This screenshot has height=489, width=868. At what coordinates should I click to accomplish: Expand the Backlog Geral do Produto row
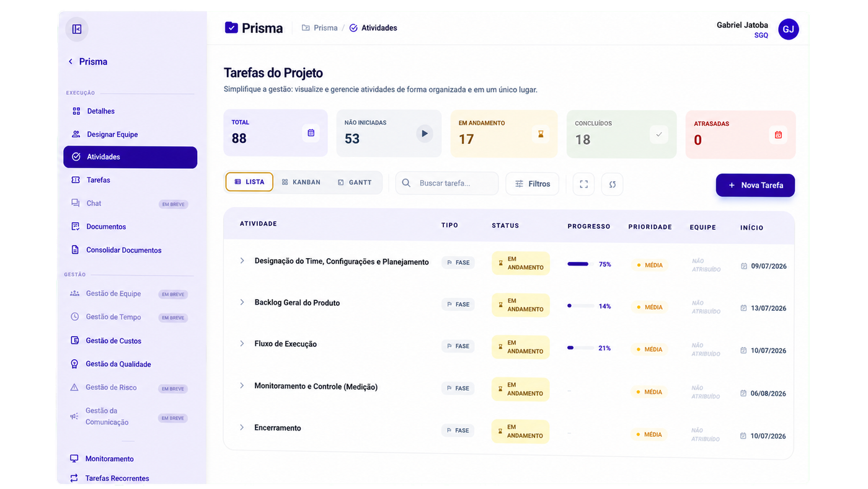tap(242, 302)
